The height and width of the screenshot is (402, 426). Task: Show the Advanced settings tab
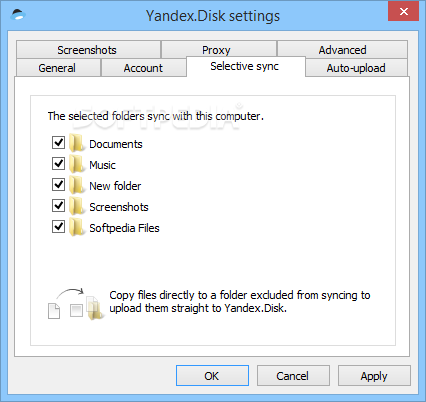tap(342, 50)
